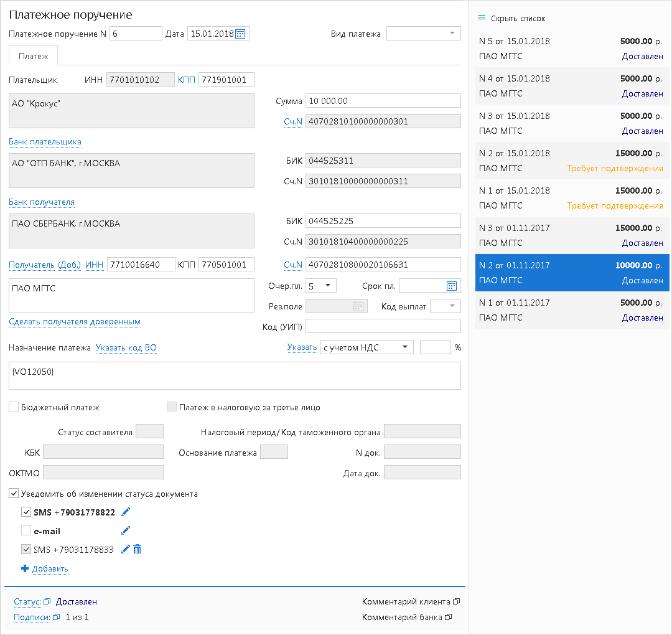
Task: Click the Сч.N link in Получатель row
Action: point(293,265)
